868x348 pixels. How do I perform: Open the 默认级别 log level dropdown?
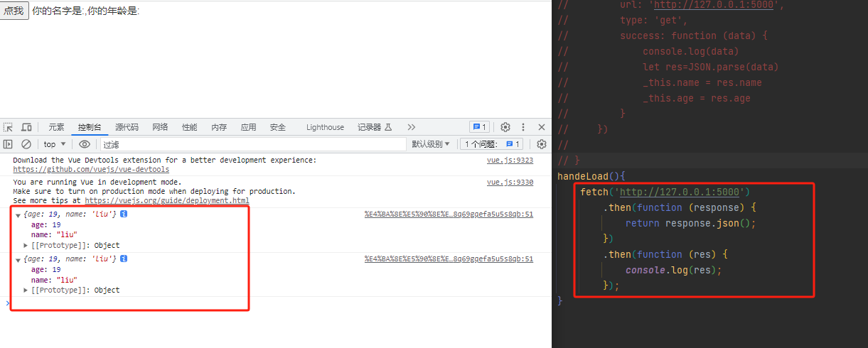coord(431,144)
